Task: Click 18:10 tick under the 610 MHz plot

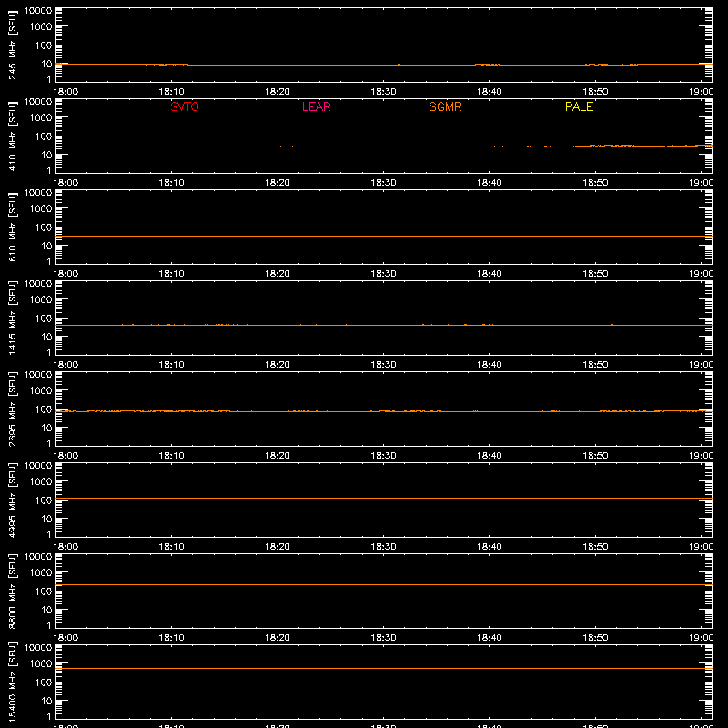Action: click(x=171, y=274)
